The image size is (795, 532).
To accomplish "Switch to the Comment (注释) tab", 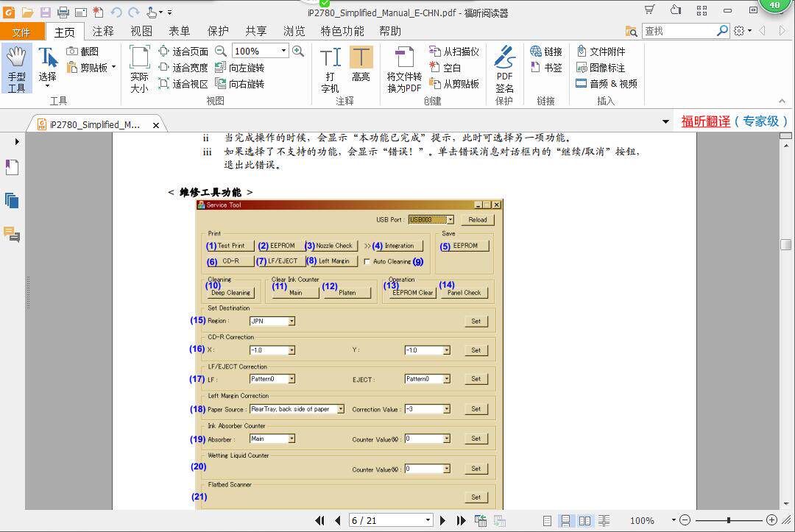I will [103, 32].
